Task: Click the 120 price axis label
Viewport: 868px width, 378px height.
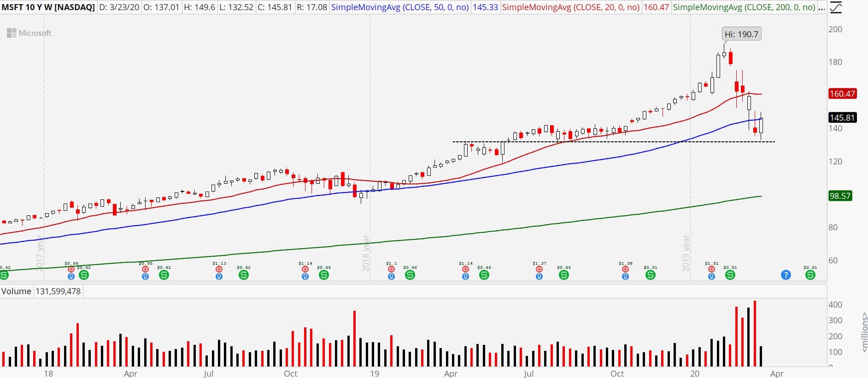Action: pos(835,162)
